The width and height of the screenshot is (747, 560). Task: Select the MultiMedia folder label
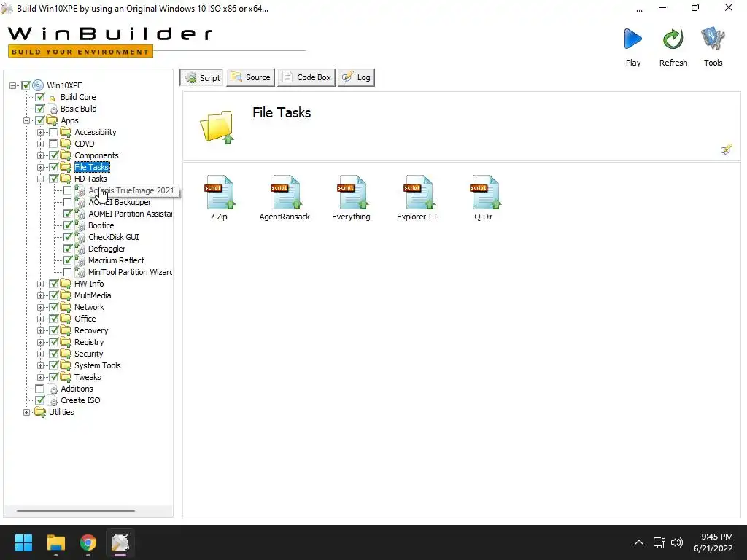point(93,296)
